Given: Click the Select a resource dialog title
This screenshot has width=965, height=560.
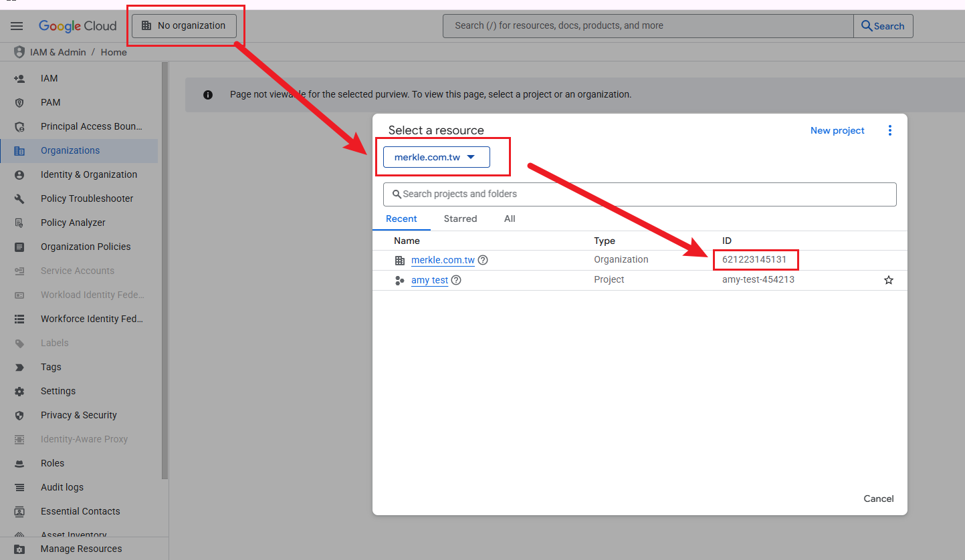Looking at the screenshot, I should [436, 130].
